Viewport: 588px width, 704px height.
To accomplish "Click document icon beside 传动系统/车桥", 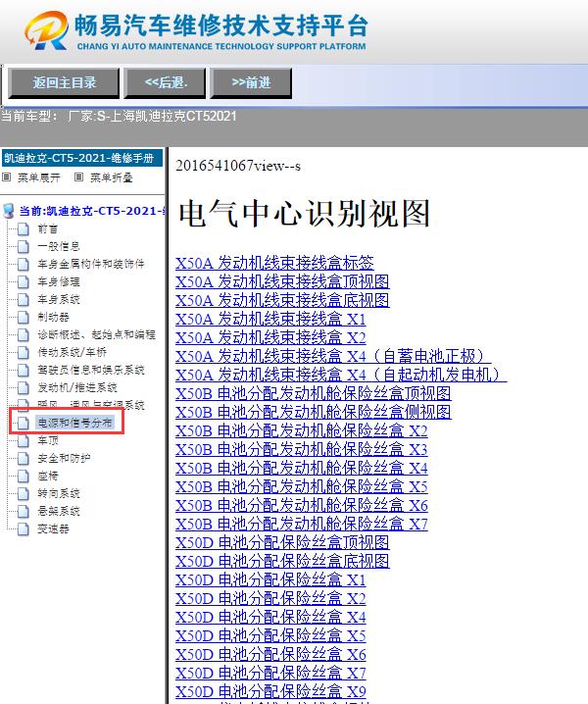I will tap(23, 352).
